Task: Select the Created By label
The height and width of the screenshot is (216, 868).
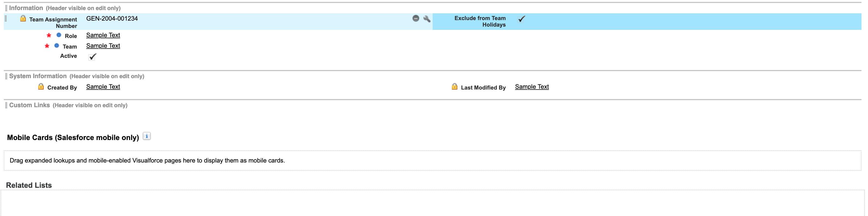Action: pyautogui.click(x=62, y=88)
